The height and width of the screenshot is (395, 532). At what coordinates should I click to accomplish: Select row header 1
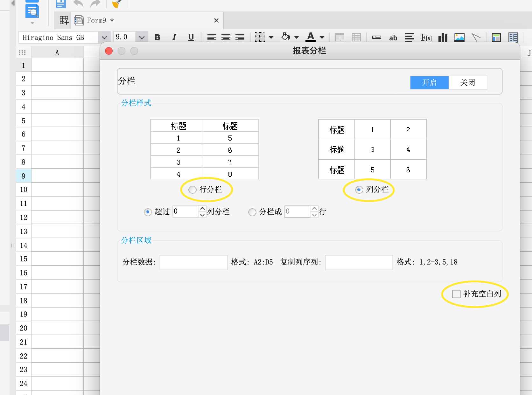[24, 65]
